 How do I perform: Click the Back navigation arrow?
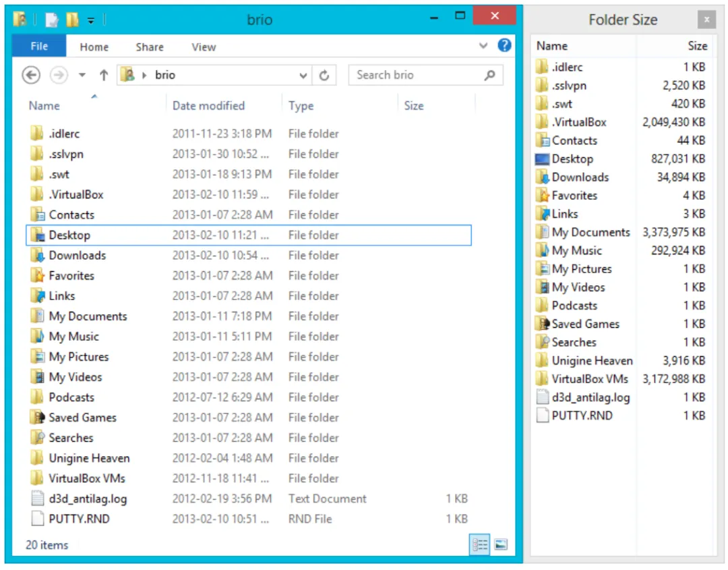pos(31,75)
